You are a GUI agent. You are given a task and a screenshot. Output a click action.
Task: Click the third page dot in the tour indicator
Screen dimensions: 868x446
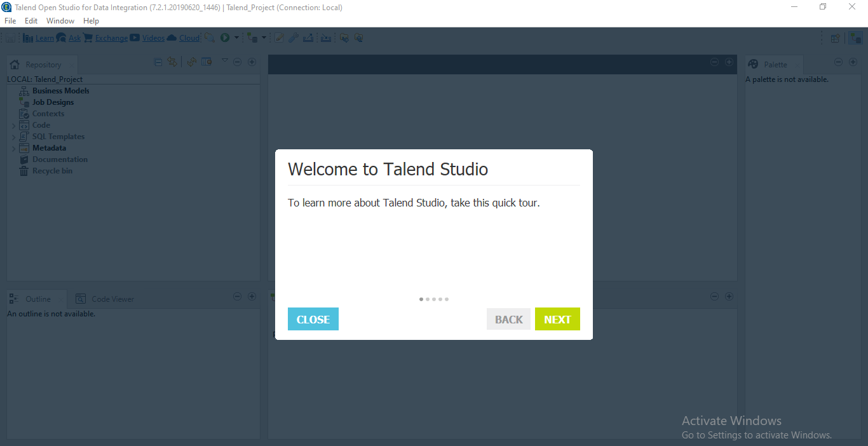(434, 299)
